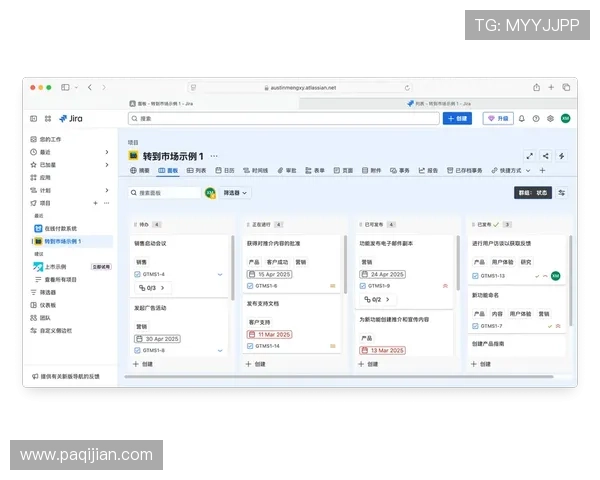Image resolution: width=600 pixels, height=480 pixels.
Task: Reload the page in Safari
Action: 407,88
